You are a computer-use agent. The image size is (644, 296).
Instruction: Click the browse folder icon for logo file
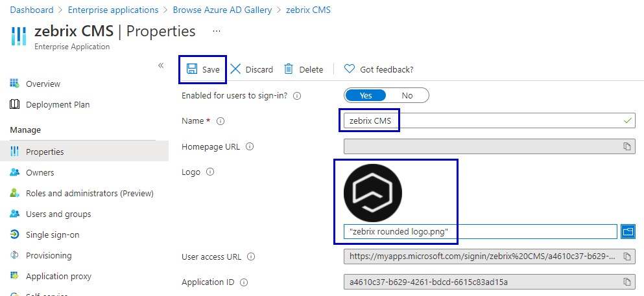click(x=628, y=232)
